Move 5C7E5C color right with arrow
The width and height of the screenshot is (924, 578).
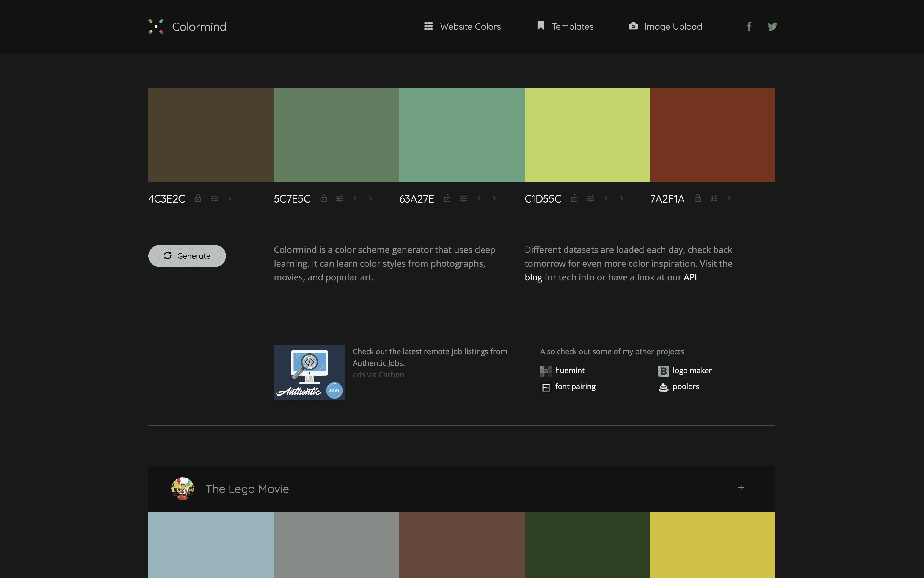click(x=370, y=198)
